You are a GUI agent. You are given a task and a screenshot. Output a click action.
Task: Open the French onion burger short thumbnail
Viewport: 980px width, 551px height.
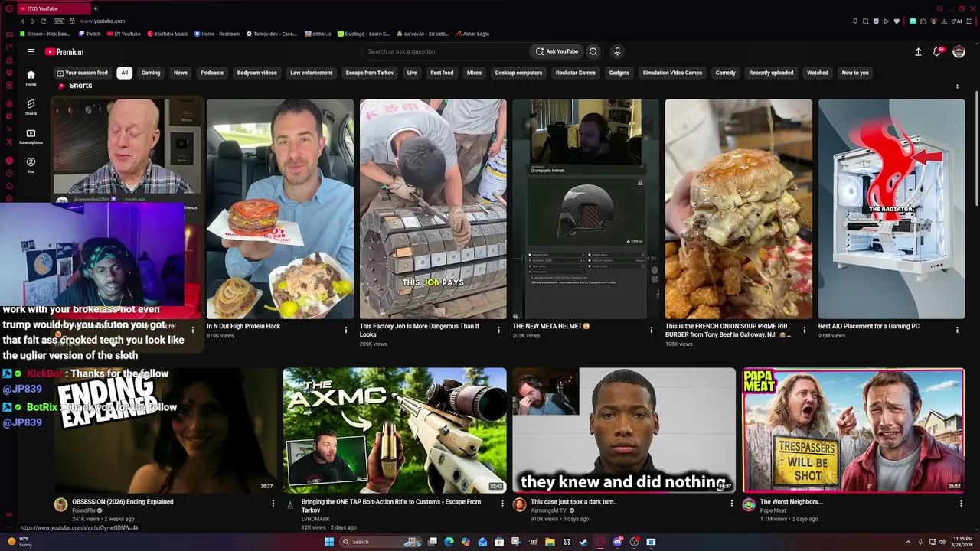[x=739, y=209]
